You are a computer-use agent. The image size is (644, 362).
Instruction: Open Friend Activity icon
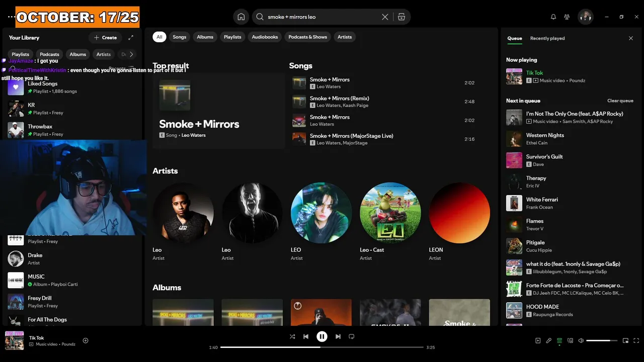(567, 17)
